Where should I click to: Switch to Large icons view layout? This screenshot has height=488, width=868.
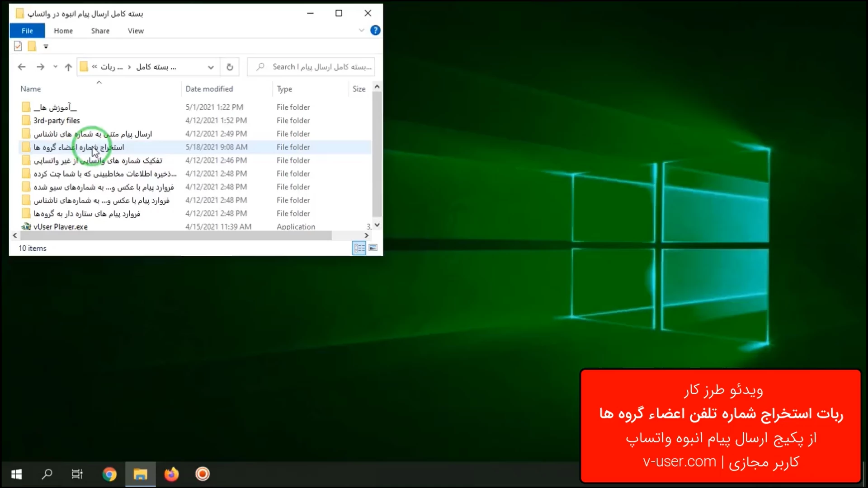pyautogui.click(x=373, y=248)
